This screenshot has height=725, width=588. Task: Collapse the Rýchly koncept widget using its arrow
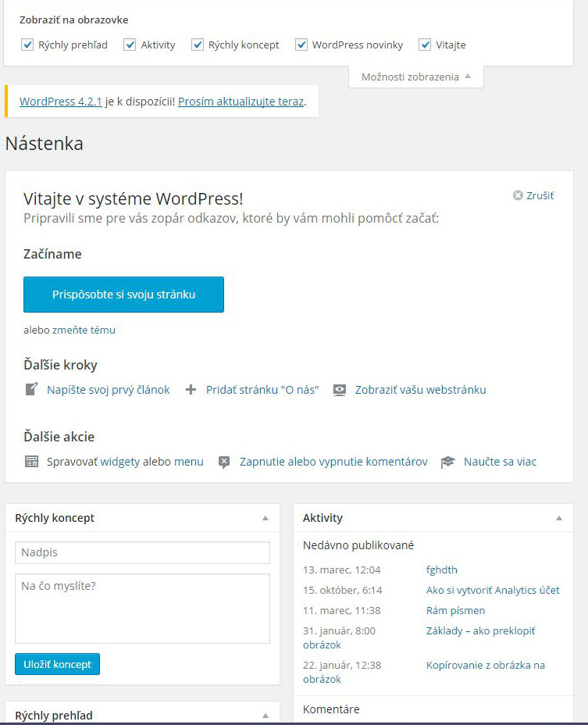265,518
